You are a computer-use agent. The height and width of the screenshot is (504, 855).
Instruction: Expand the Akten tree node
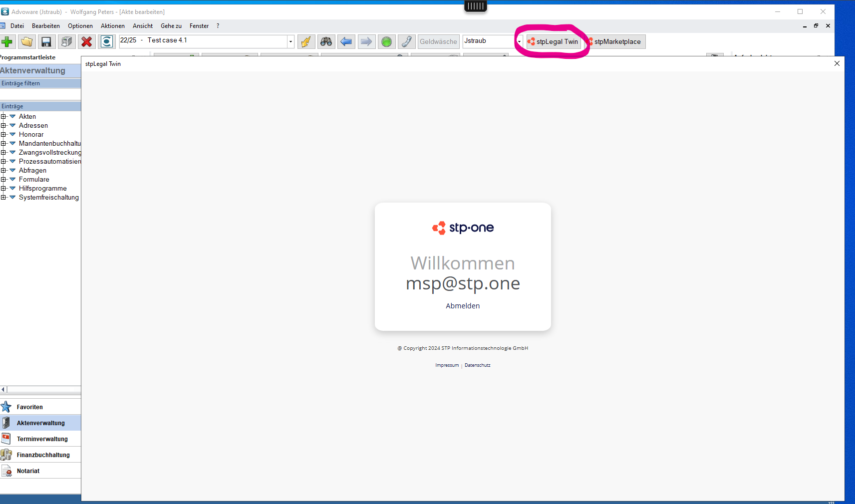click(x=3, y=116)
